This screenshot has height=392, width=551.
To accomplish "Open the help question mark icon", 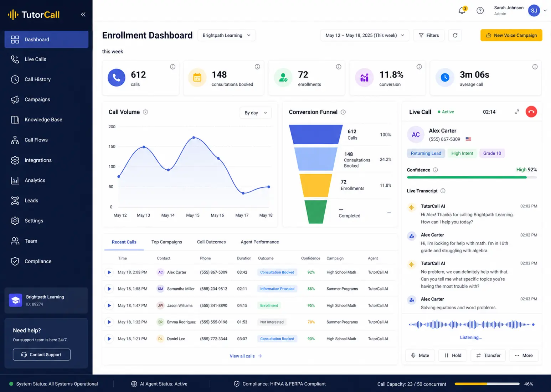I will (480, 11).
